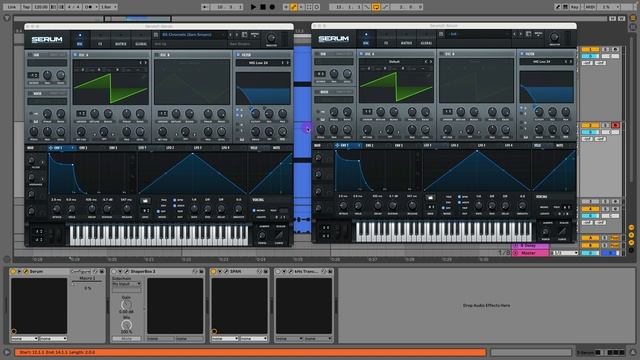Click the orange status bar selection info

(x=250, y=352)
